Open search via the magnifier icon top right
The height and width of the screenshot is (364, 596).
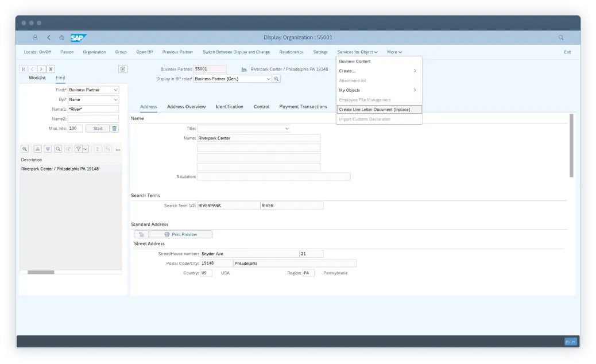560,37
